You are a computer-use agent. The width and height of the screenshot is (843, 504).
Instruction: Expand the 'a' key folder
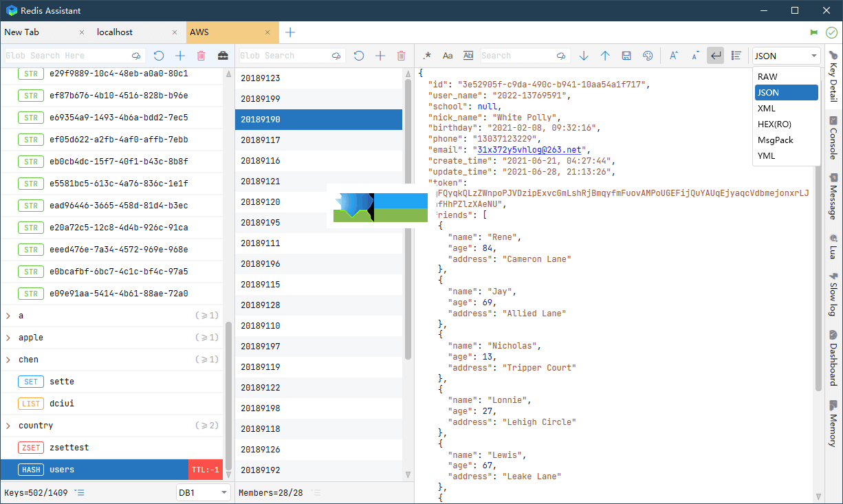pyautogui.click(x=8, y=316)
